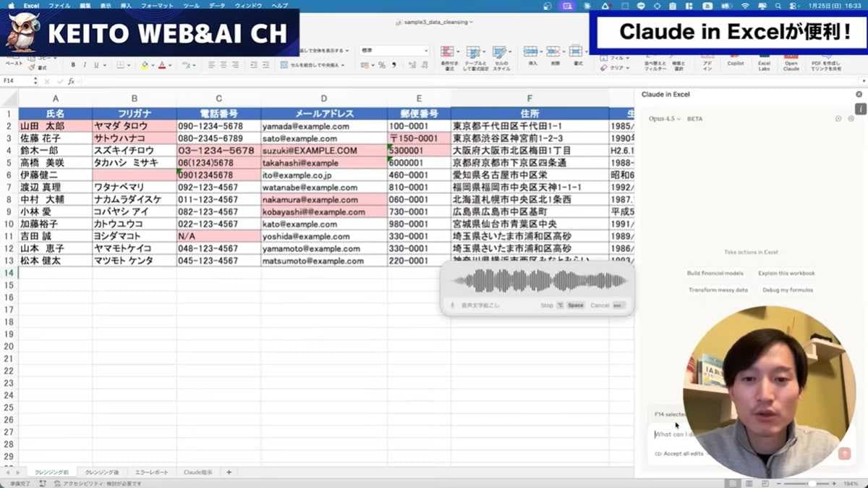Open Claude from the ribbon
868x488 pixels.
pyautogui.click(x=791, y=59)
